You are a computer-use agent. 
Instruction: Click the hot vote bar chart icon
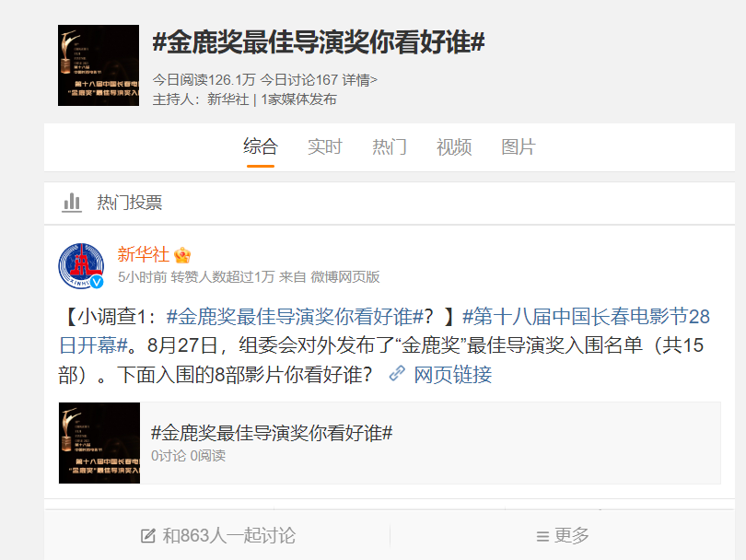click(72, 203)
